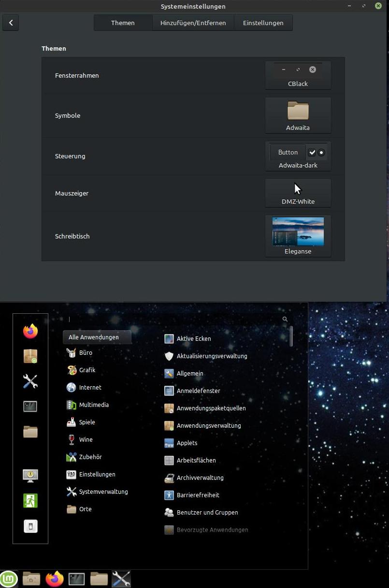Viewport: 389px width, 588px height.
Task: Open Allgemein settings entry
Action: point(184,374)
